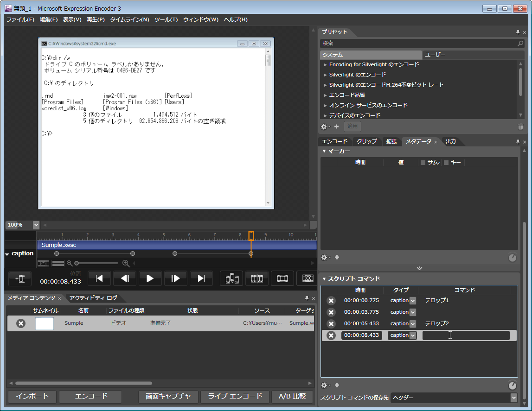Switch to the エンコード tab
The image size is (532, 411).
(x=334, y=141)
